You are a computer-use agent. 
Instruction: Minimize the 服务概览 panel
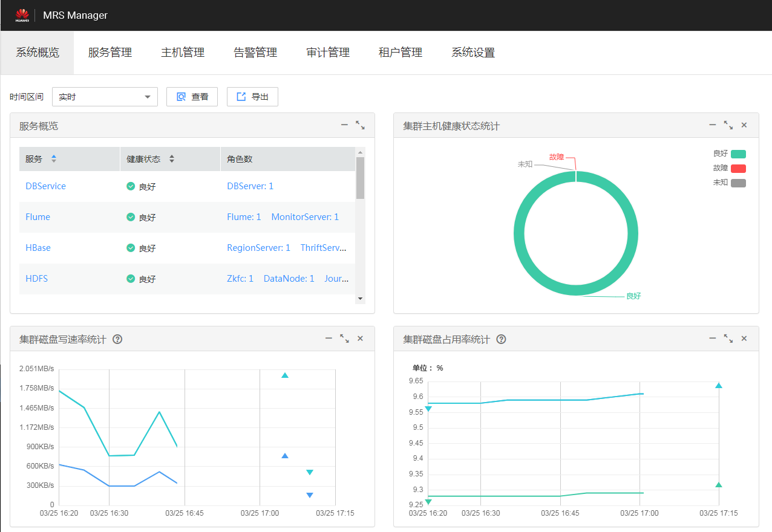coord(344,125)
